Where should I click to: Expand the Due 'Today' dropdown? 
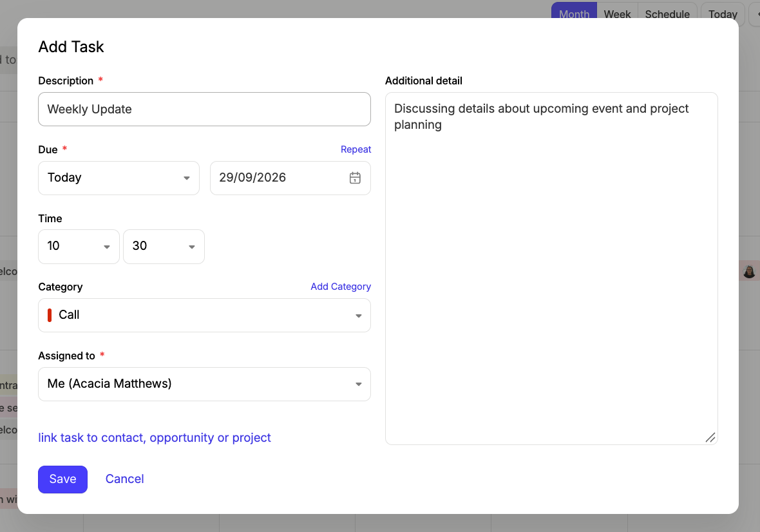click(119, 178)
